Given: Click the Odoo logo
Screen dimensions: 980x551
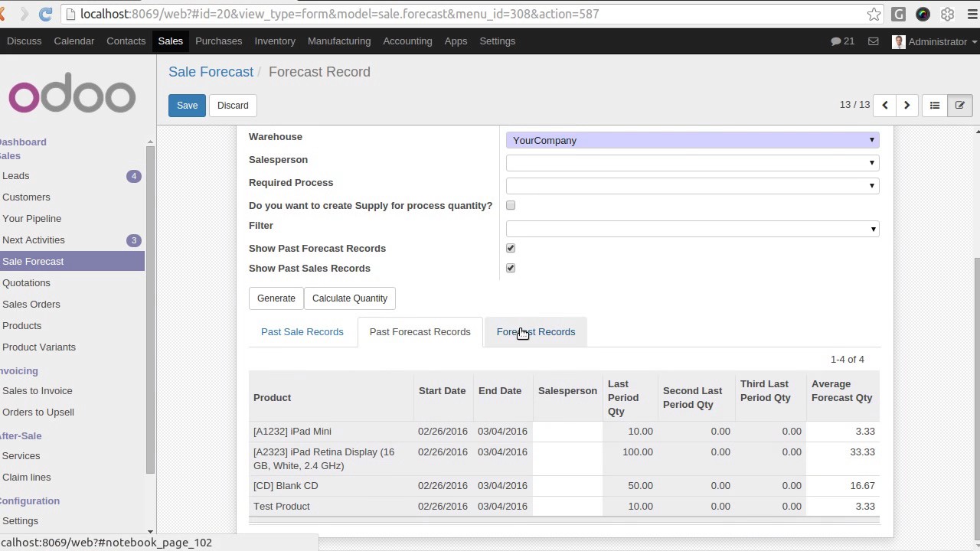Looking at the screenshot, I should pyautogui.click(x=72, y=93).
